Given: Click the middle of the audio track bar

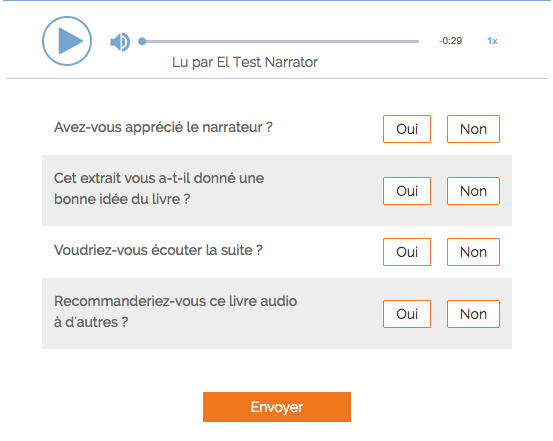Looking at the screenshot, I should pos(281,41).
